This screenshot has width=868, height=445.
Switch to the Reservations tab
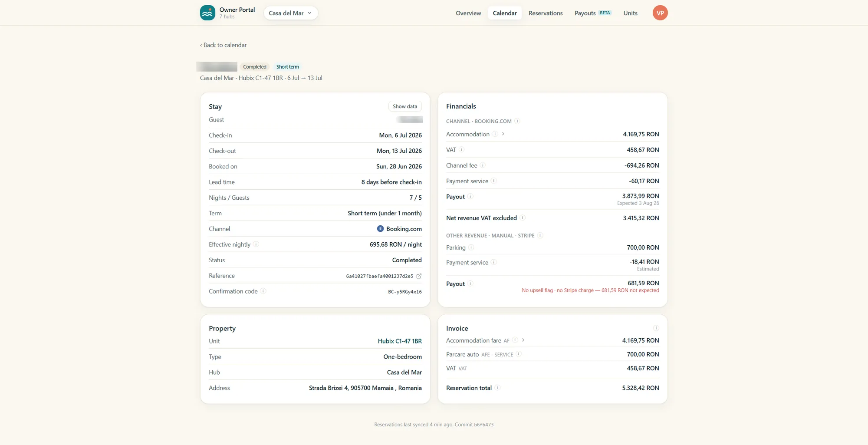click(x=546, y=13)
